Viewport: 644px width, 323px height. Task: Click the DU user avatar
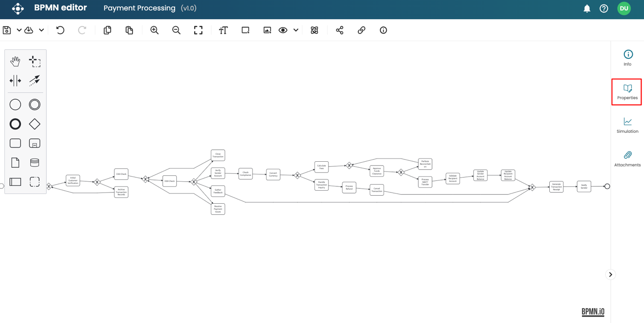pyautogui.click(x=623, y=8)
